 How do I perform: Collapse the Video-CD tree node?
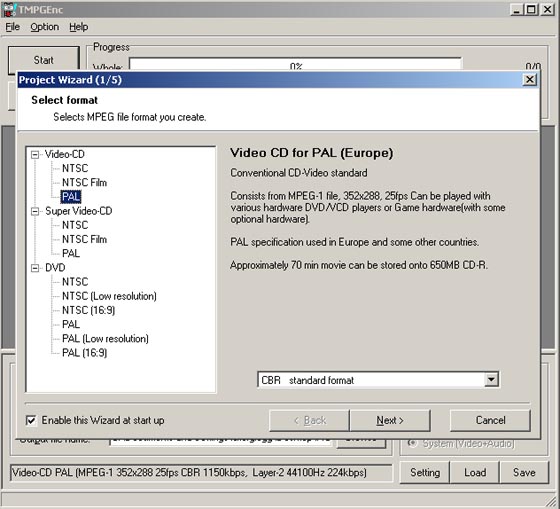click(x=35, y=155)
